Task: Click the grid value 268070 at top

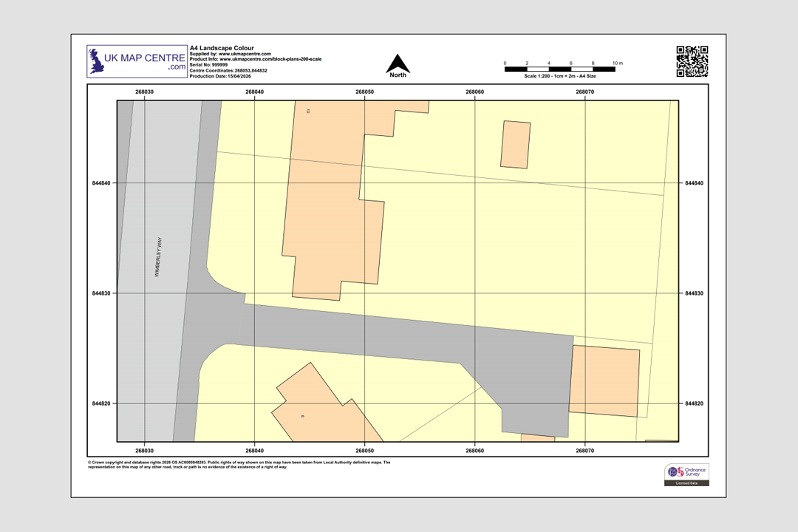Action: point(584,92)
